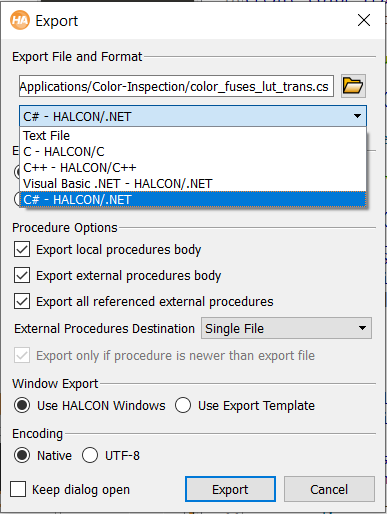This screenshot has width=388, height=516.
Task: Toggle Export external procedures body checkbox
Action: [x=22, y=275]
